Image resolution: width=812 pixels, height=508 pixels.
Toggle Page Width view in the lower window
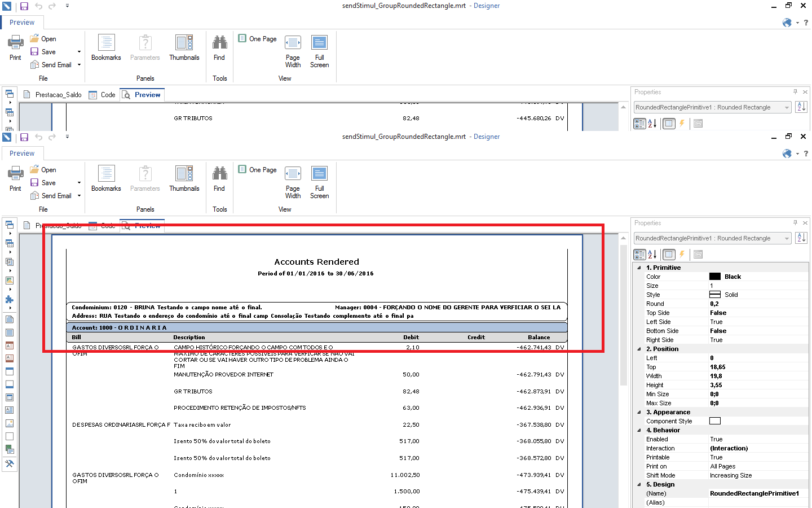point(293,182)
